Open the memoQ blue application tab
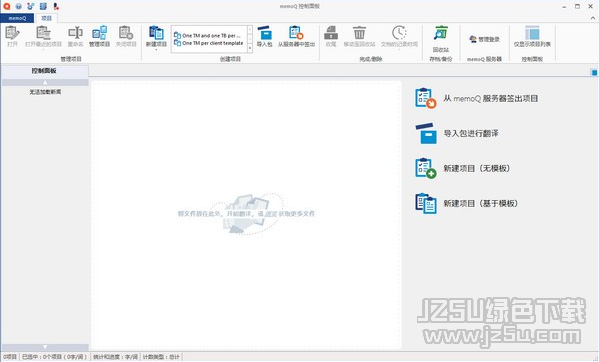 pyautogui.click(x=17, y=18)
